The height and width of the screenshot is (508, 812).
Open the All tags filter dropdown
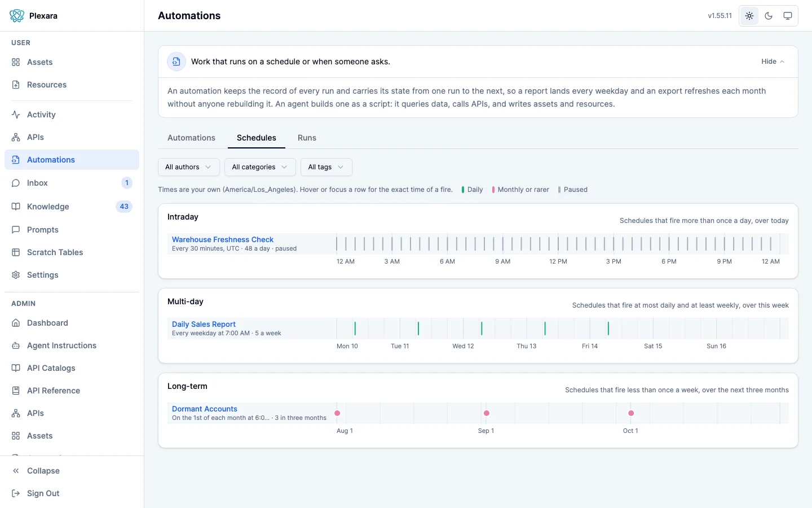326,167
